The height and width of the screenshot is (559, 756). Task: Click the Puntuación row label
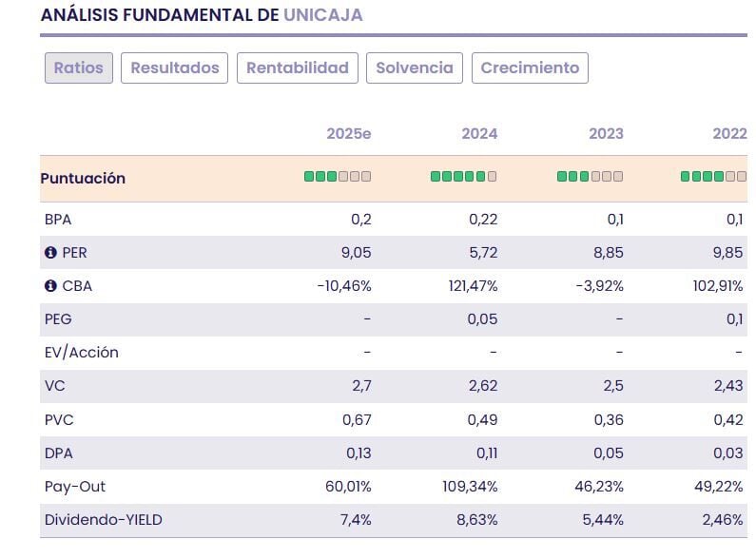[x=83, y=178]
